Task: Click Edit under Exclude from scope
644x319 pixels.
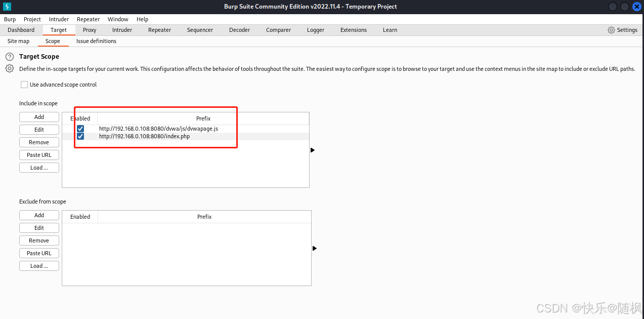Action: (39, 228)
